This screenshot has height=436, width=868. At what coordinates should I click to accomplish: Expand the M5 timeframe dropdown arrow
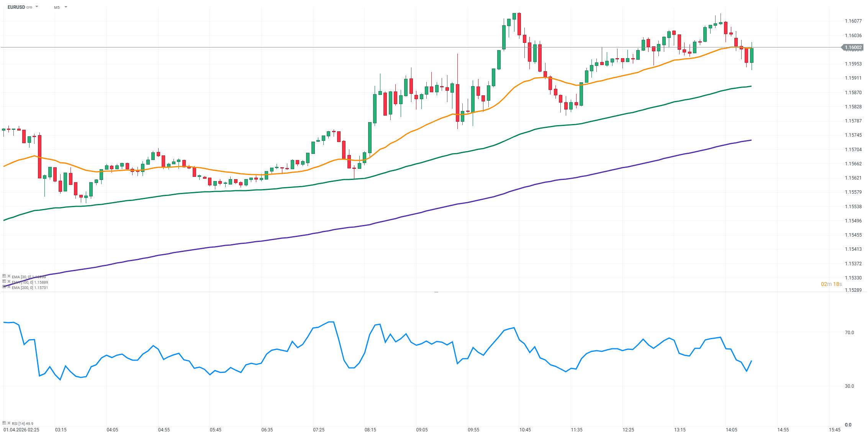pos(66,7)
